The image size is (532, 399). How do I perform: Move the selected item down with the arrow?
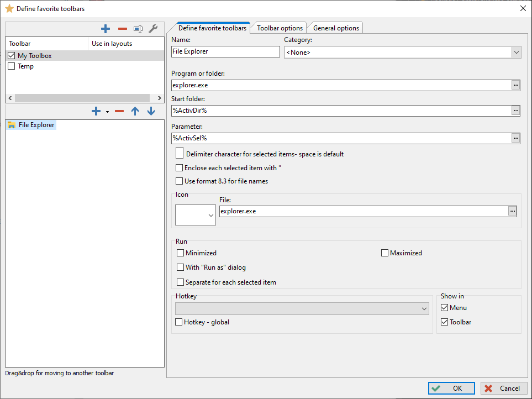(x=151, y=112)
